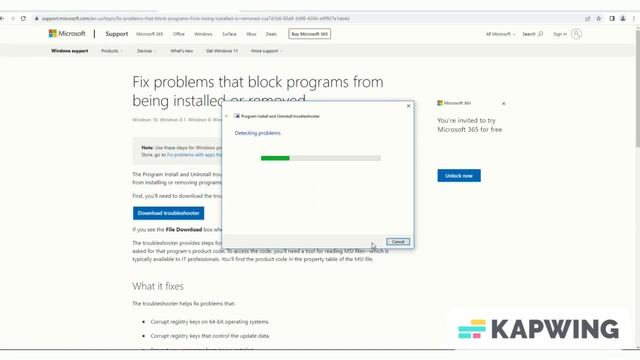Click the detecting problems progress bar
This screenshot has width=640, height=360.
coord(321,158)
